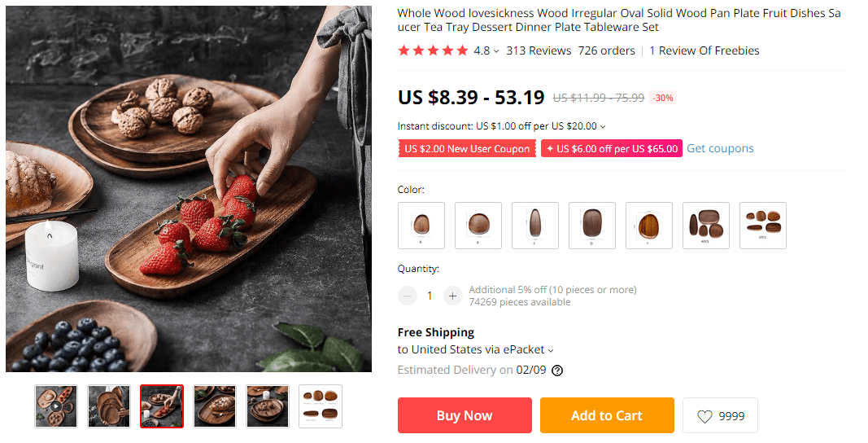This screenshot has width=868, height=443.
Task: Select the 4PCS set color option
Action: coord(706,225)
